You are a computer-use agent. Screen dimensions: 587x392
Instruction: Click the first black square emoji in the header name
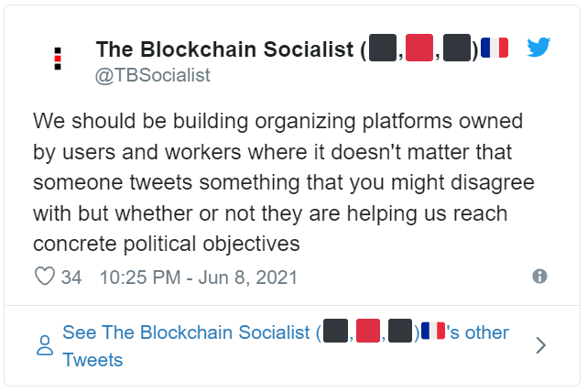tap(383, 48)
